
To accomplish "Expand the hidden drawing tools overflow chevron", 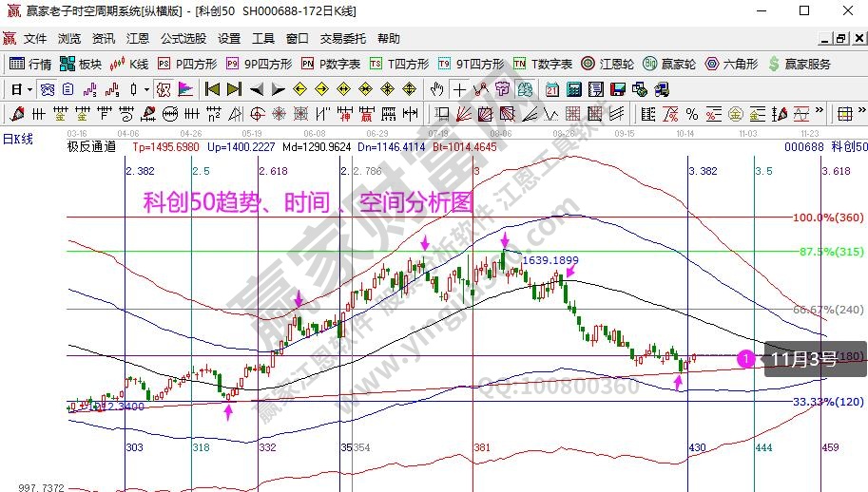I will click(820, 111).
